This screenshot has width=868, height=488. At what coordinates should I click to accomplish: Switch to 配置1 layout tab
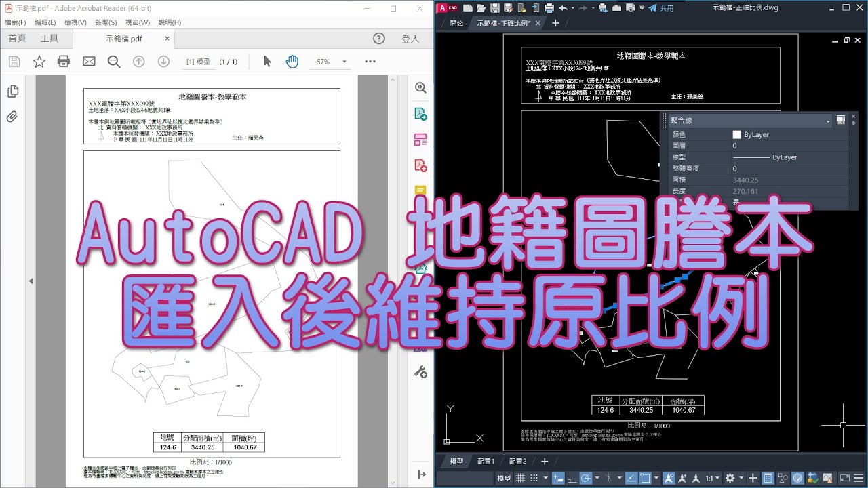click(486, 461)
